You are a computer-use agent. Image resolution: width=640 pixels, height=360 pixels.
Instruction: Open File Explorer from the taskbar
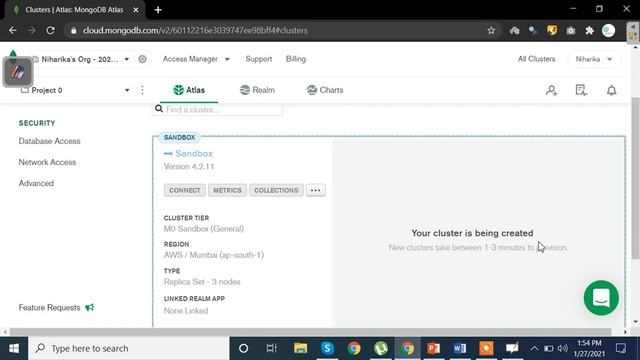[300, 348]
